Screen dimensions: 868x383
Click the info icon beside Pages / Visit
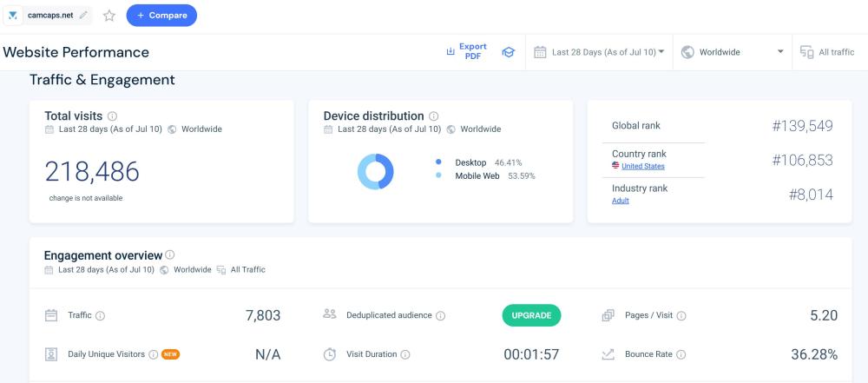681,315
